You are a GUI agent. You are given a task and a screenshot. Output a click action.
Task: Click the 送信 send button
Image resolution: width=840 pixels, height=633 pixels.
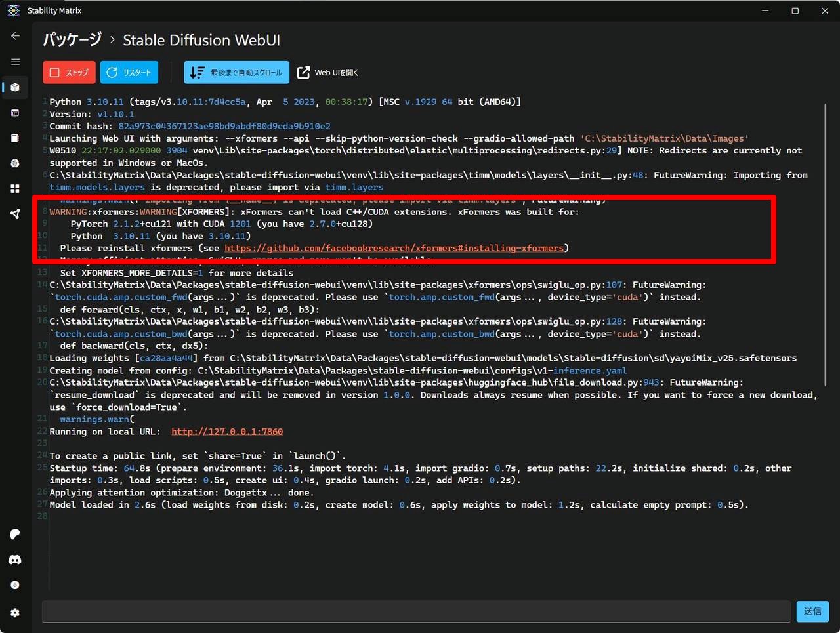[812, 611]
